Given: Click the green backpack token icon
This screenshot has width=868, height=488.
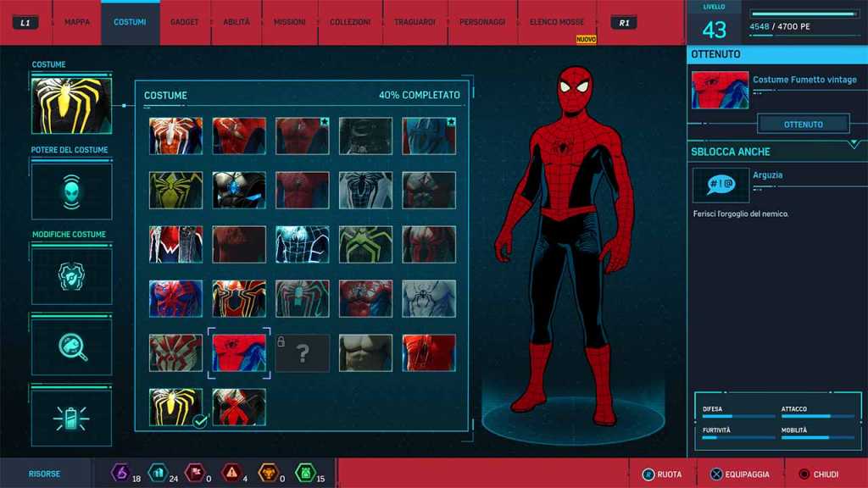Looking at the screenshot, I should pos(305,473).
